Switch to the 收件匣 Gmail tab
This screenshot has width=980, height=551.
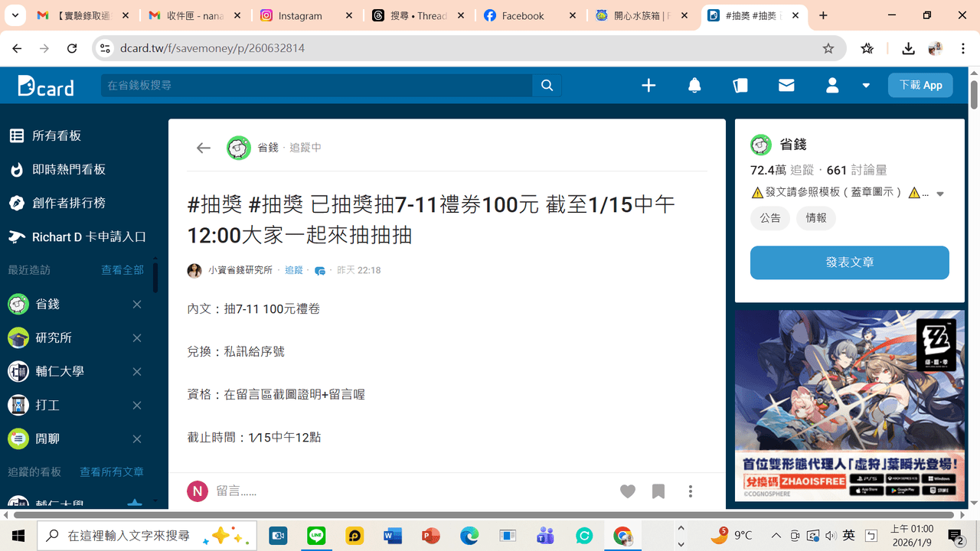(194, 15)
